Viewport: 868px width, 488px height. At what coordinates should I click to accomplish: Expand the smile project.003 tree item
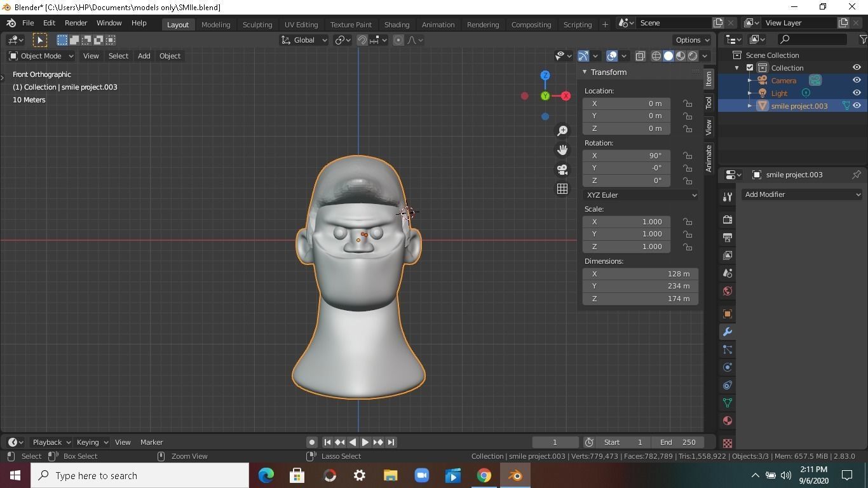(750, 106)
